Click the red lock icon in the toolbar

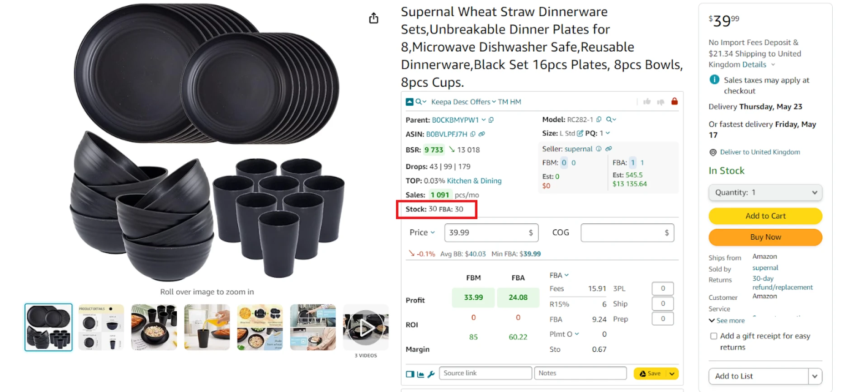[675, 102]
